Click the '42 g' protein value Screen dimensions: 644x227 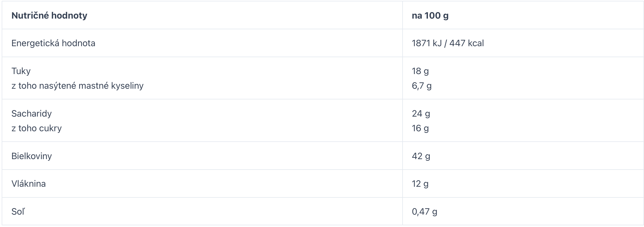(x=421, y=156)
